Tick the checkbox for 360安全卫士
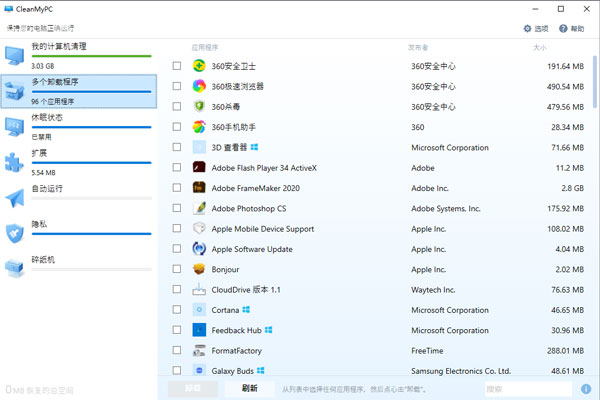 tap(177, 66)
